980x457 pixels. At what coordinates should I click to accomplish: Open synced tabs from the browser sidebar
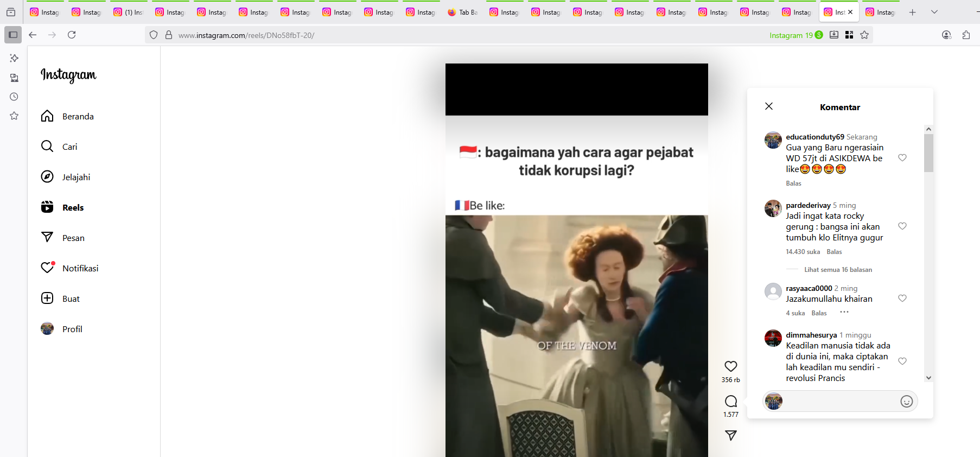14,78
